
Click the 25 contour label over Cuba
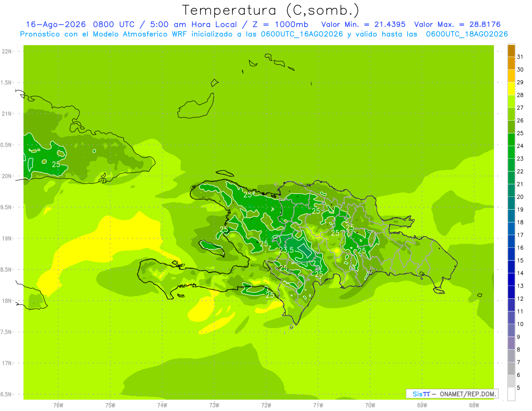[56, 164]
